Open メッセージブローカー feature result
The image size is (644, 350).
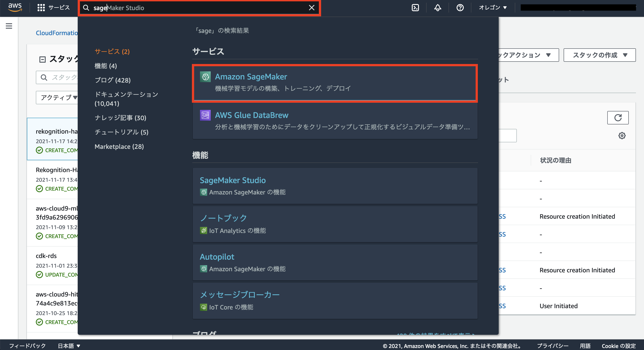335,301
